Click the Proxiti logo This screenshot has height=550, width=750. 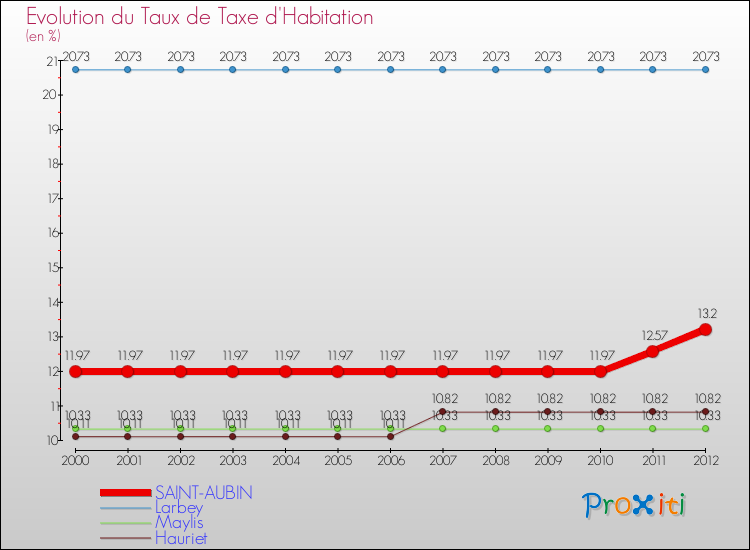tap(634, 505)
